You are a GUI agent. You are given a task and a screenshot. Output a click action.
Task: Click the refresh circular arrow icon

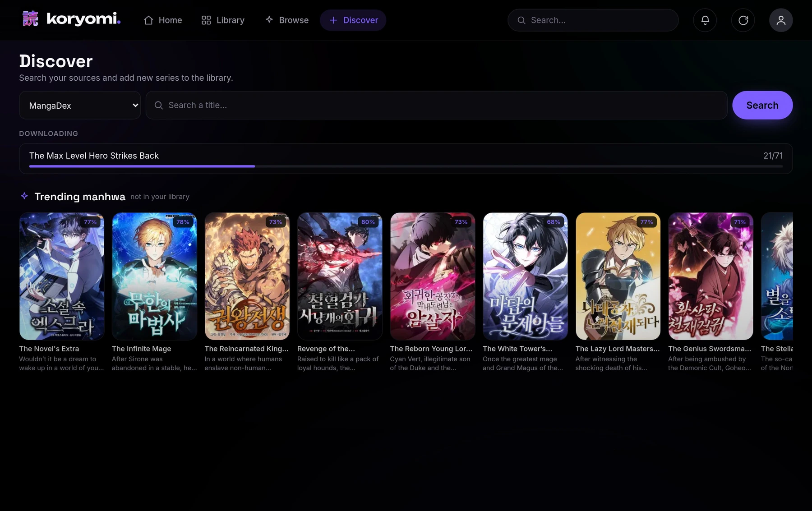743,20
